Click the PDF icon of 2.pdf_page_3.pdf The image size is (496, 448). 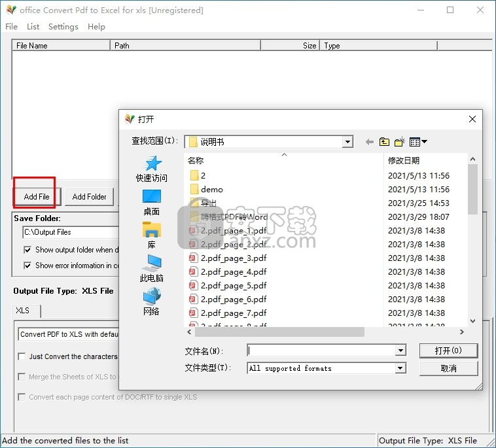(193, 258)
